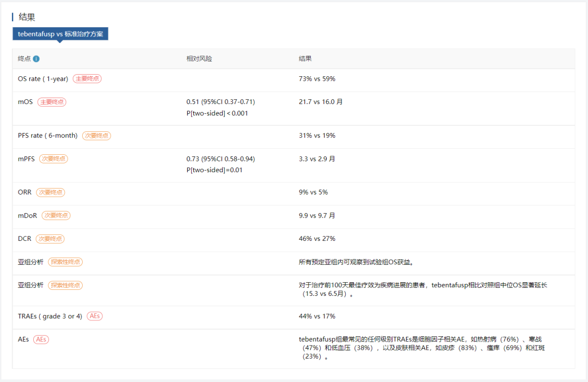Image resolution: width=588 pixels, height=382 pixels.
Task: Click the 探索性终点 tag in the 15.3 vs 6.5月 row
Action: coord(66,285)
